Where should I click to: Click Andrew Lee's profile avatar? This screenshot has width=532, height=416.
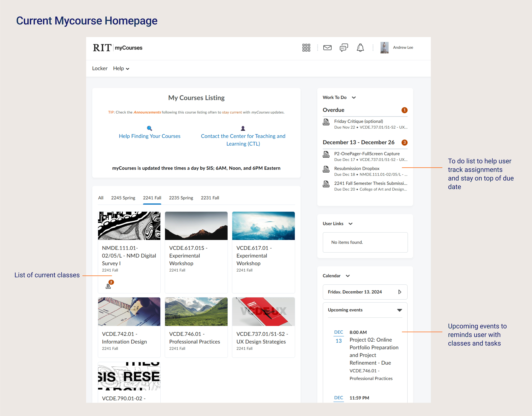384,48
